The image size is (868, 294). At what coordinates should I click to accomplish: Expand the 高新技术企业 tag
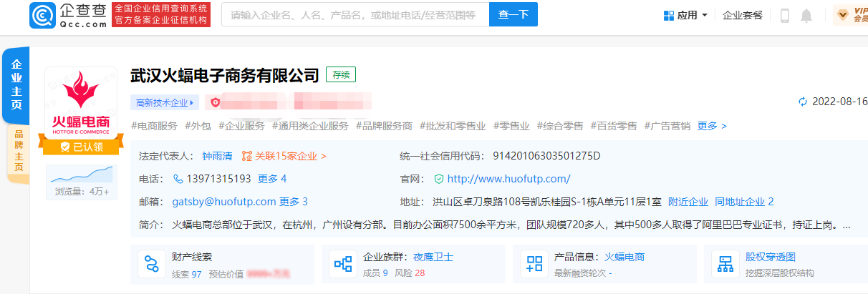(165, 102)
